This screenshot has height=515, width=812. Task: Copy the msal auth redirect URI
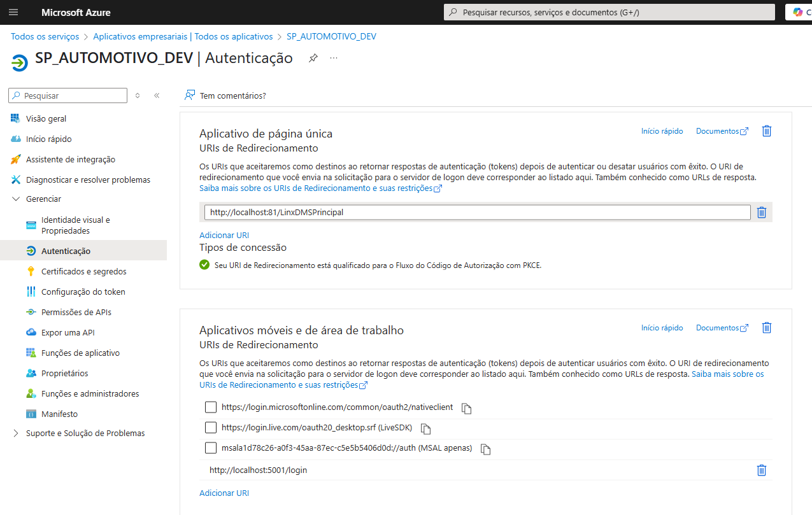(x=486, y=449)
